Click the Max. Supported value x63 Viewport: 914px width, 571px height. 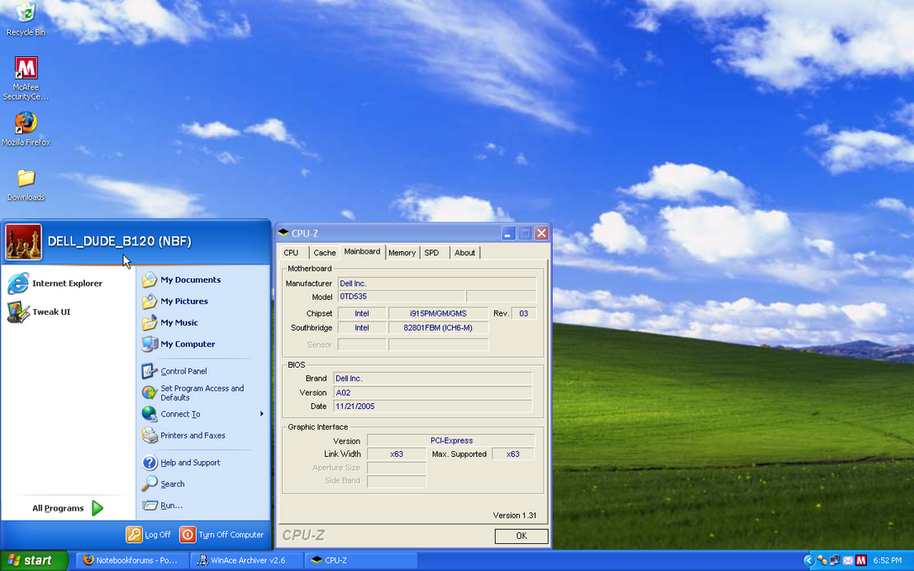coord(513,454)
